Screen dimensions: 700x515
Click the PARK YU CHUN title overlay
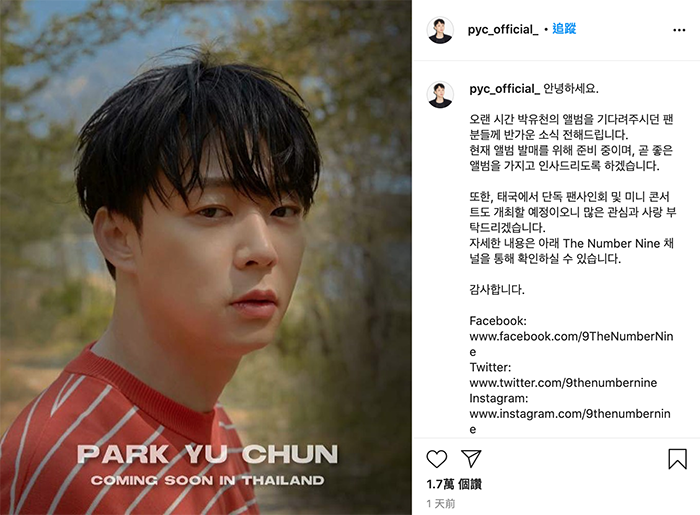tap(208, 454)
